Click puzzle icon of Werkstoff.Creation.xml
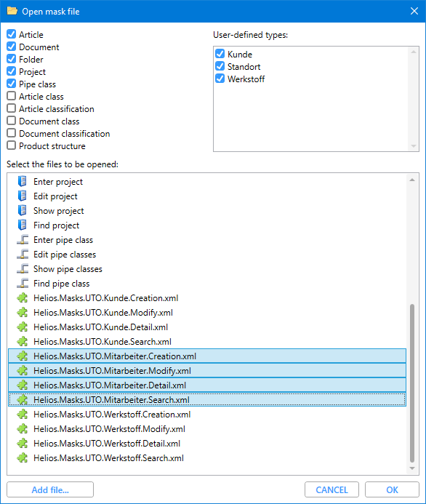 (x=23, y=415)
